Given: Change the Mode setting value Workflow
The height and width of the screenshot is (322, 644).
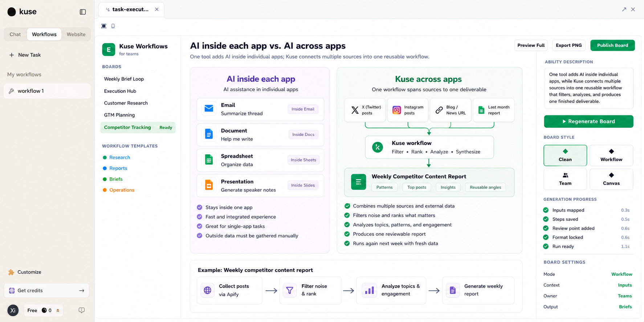Looking at the screenshot, I should (x=621, y=274).
